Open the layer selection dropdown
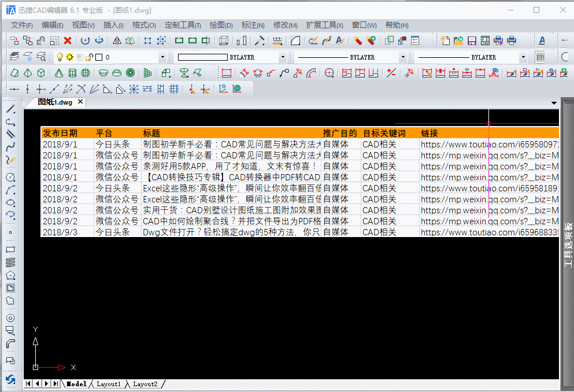The height and width of the screenshot is (392, 574). 162,57
